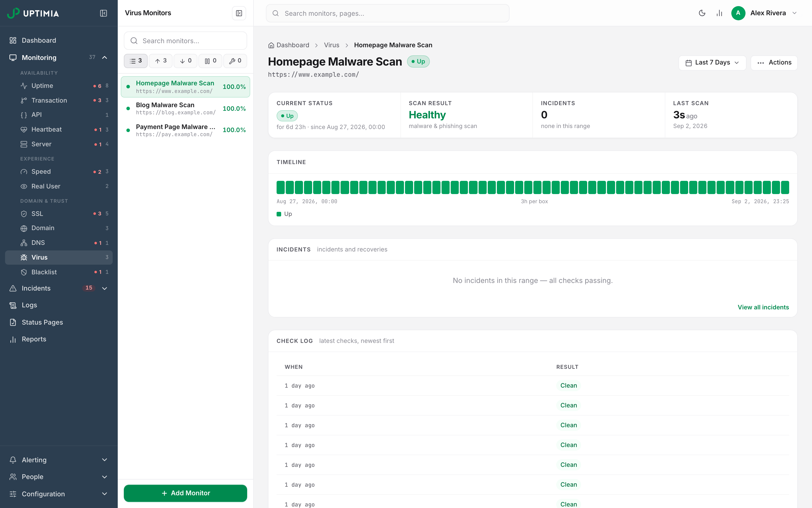Screen dimensions: 812x508
Task: Open the Actions menu
Action: [774, 62]
